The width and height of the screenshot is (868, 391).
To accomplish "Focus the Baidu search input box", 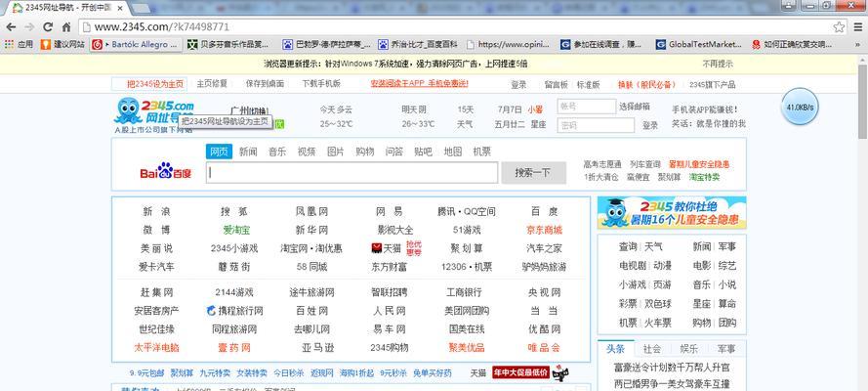I will [x=352, y=173].
